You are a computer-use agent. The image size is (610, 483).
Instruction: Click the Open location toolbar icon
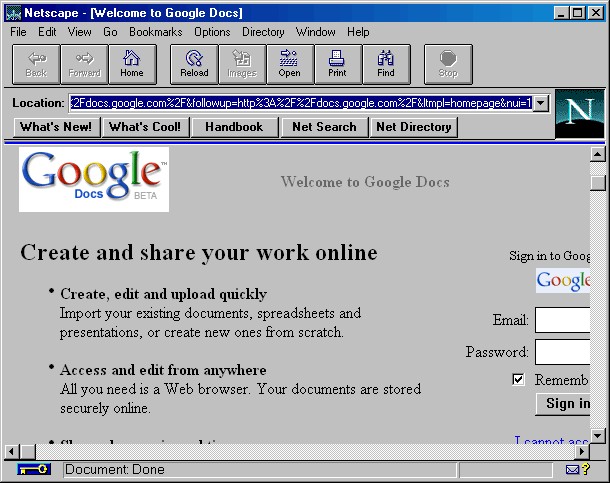(x=290, y=63)
